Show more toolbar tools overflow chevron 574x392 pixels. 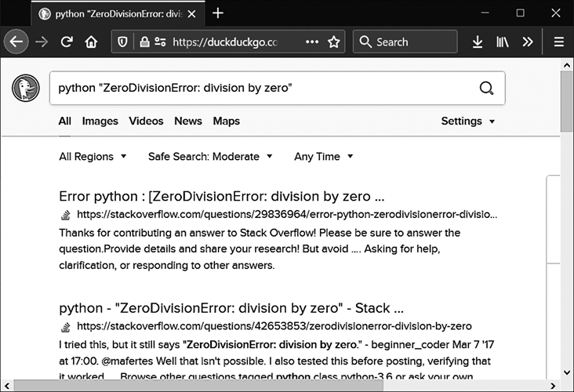coord(528,42)
